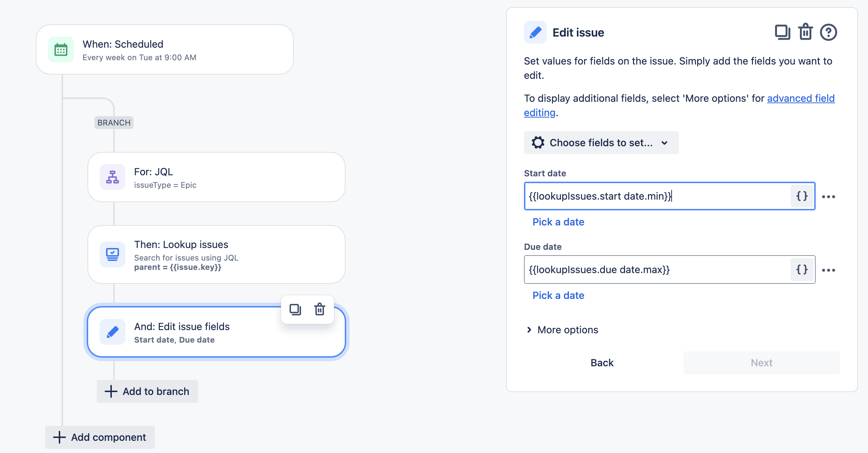The image size is (868, 453).
Task: Select the Then: Lookup issues card
Action: tap(216, 254)
